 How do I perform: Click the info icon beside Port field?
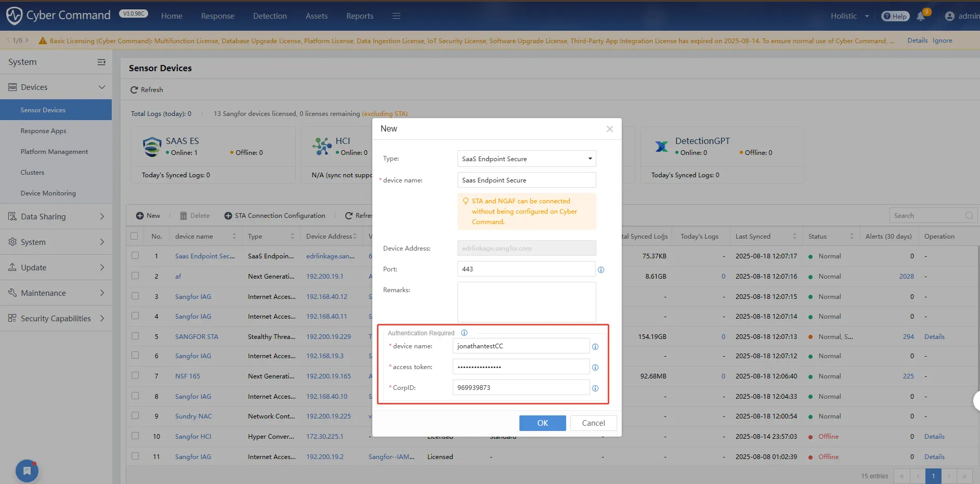601,270
